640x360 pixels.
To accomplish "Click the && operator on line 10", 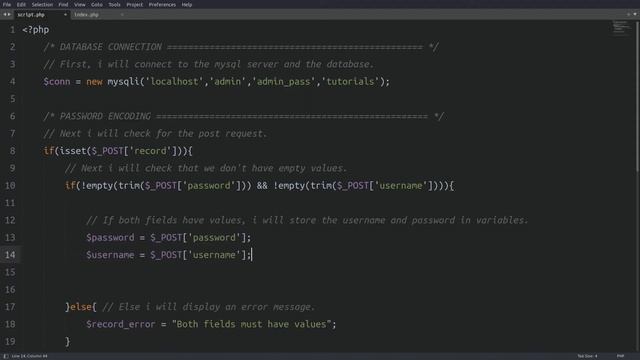I will pyautogui.click(x=262, y=186).
